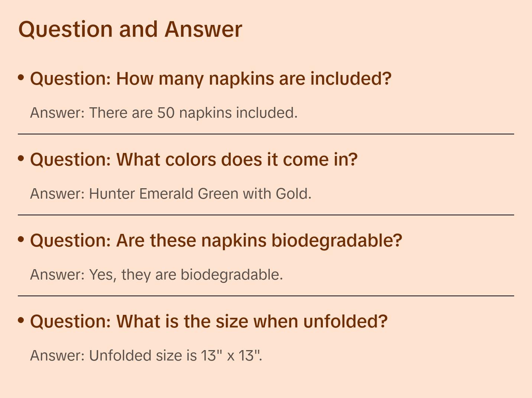Select the biodegradable napkins question
The height and width of the screenshot is (398, 532).
pos(216,241)
